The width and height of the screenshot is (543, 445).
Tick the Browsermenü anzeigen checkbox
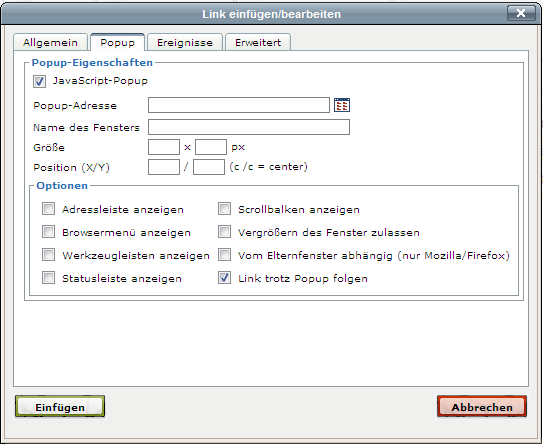tap(48, 232)
